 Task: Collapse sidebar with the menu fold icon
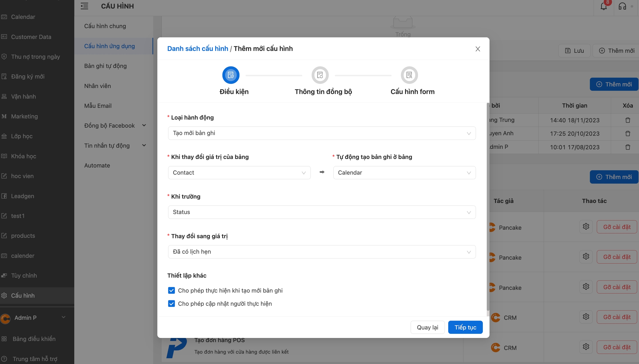84,6
